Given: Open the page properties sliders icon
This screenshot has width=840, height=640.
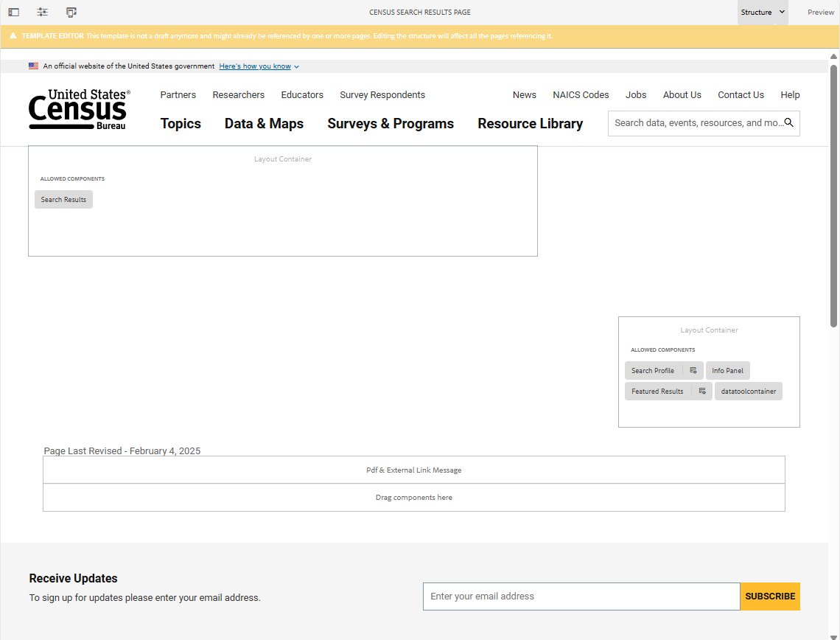Looking at the screenshot, I should click(x=42, y=12).
